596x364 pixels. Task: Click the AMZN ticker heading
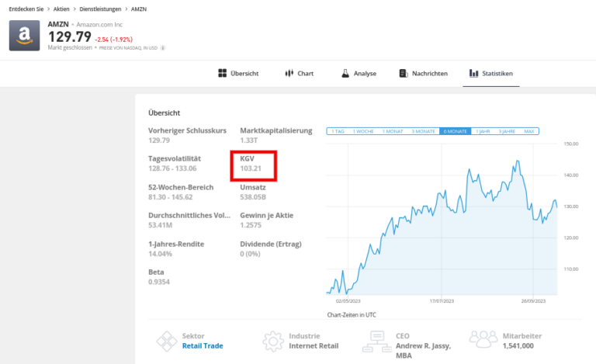tap(58, 24)
